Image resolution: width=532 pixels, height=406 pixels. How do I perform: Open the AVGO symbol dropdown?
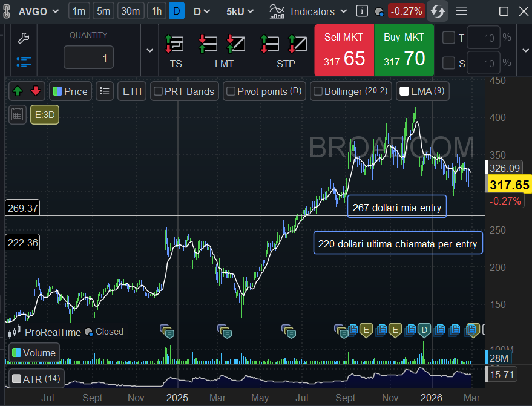click(x=39, y=11)
